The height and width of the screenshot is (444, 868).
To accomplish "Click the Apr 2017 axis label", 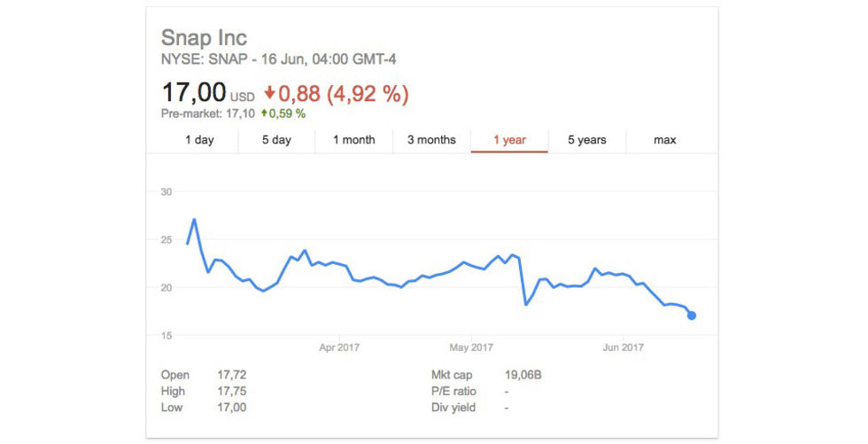I will [339, 347].
